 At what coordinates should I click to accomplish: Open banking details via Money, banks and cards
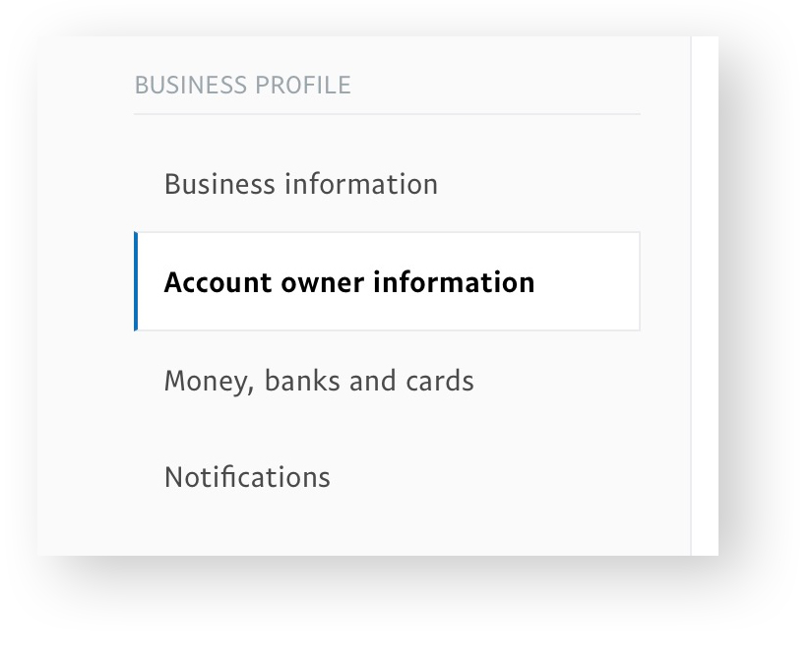point(320,381)
